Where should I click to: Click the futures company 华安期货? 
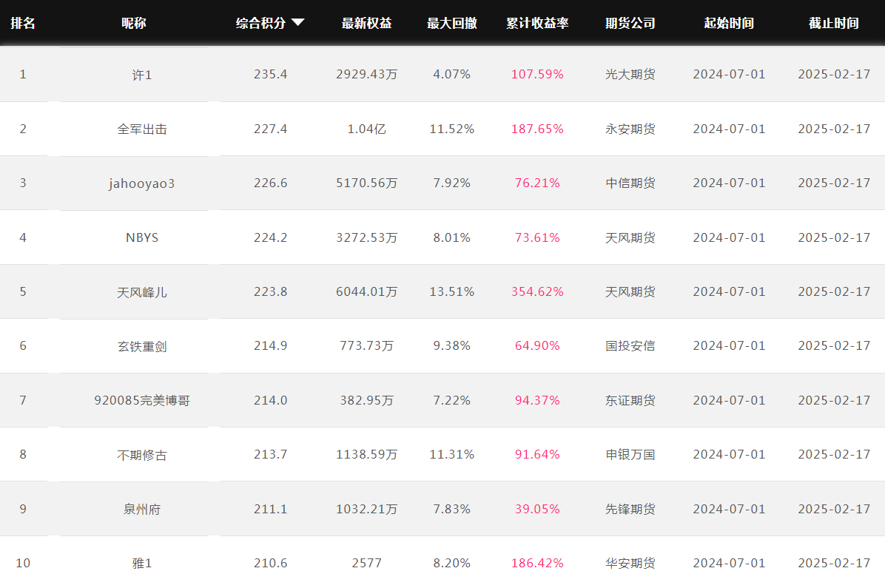point(630,563)
